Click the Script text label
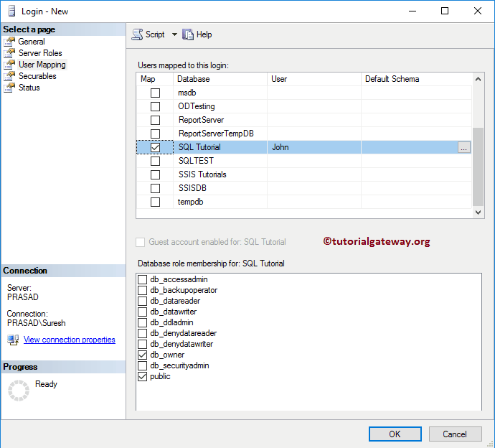 point(155,34)
